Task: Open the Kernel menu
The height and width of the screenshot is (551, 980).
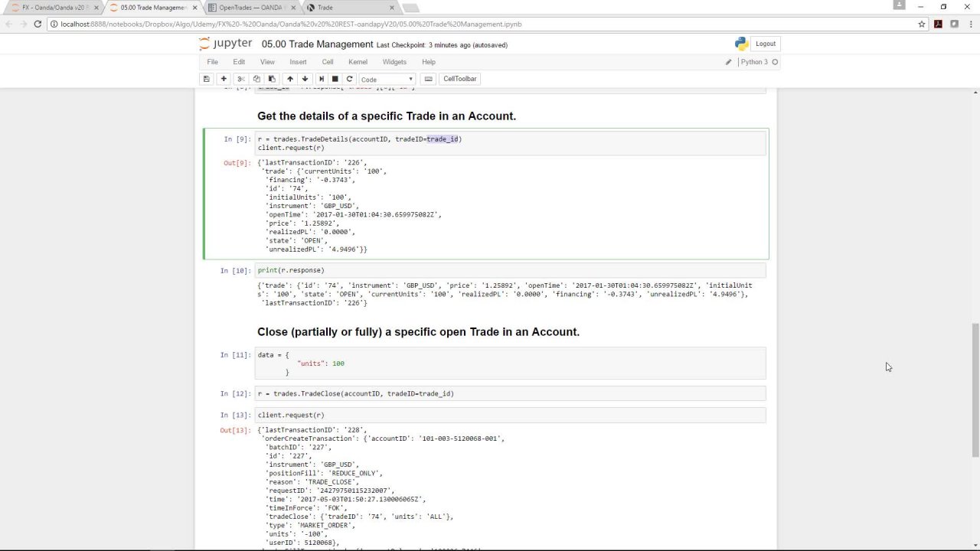Action: pyautogui.click(x=358, y=62)
